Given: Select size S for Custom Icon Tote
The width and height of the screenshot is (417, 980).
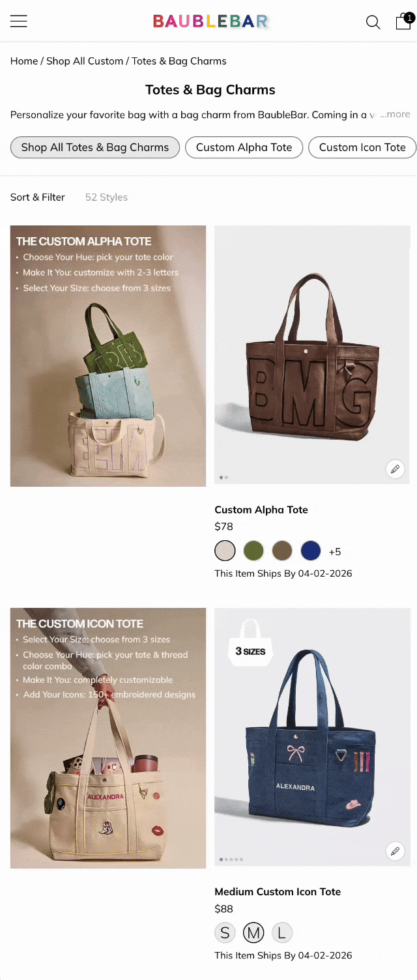Looking at the screenshot, I should [x=225, y=933].
